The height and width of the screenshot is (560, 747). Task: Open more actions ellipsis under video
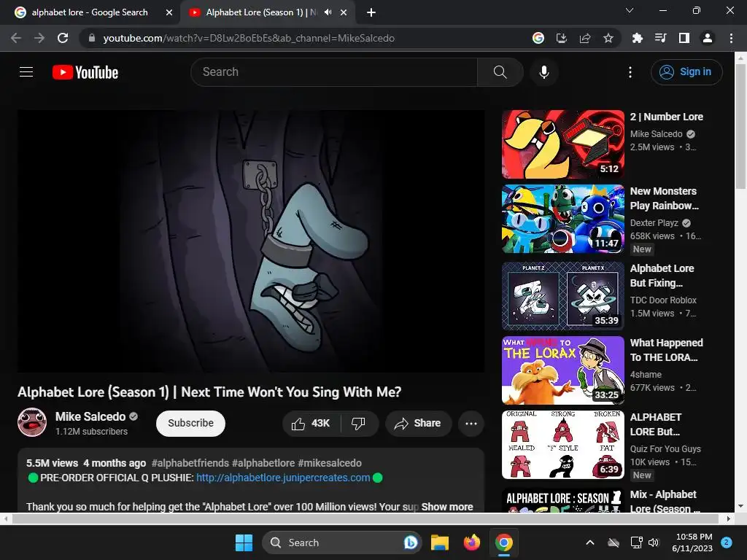[x=471, y=424]
